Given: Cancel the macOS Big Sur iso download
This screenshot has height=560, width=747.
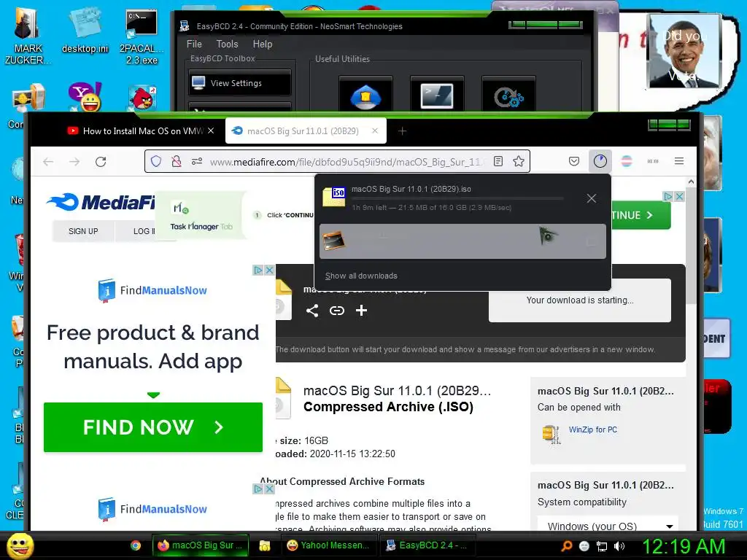Looking at the screenshot, I should 591,198.
